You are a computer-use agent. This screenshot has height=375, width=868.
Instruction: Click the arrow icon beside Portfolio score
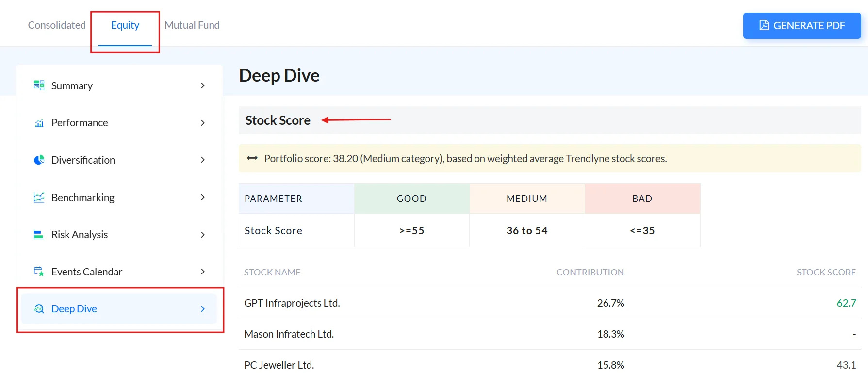[x=252, y=158]
